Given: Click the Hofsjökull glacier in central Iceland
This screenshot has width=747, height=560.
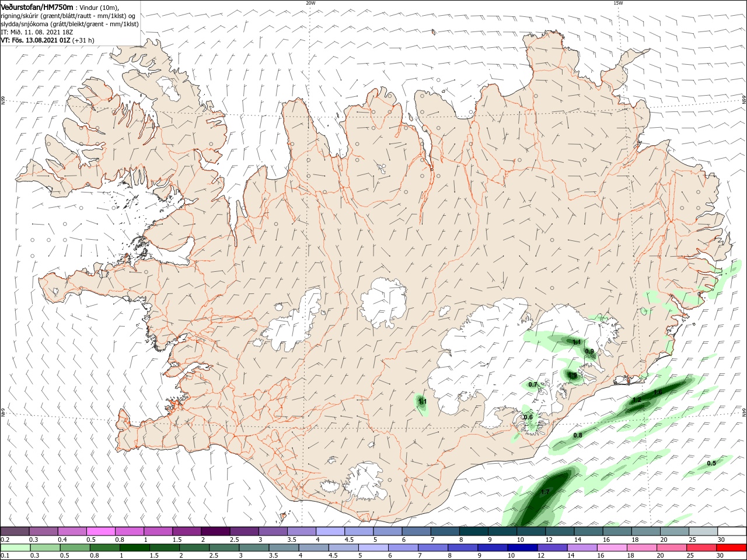Looking at the screenshot, I should pyautogui.click(x=383, y=302).
